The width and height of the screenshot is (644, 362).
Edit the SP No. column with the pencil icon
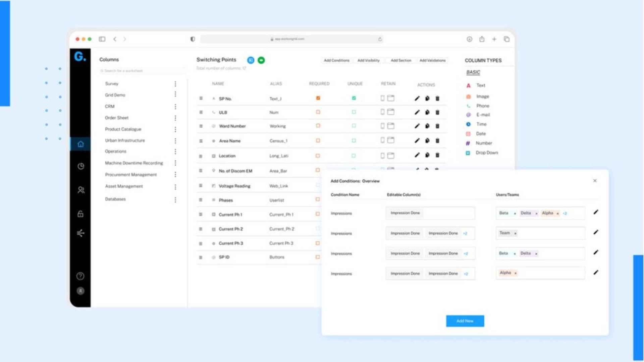pyautogui.click(x=417, y=98)
